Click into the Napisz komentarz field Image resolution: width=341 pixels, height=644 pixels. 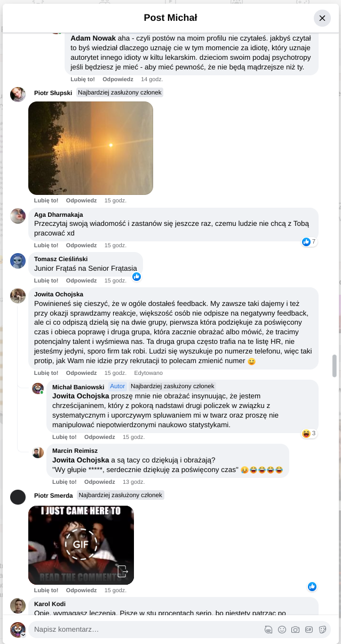click(x=144, y=630)
